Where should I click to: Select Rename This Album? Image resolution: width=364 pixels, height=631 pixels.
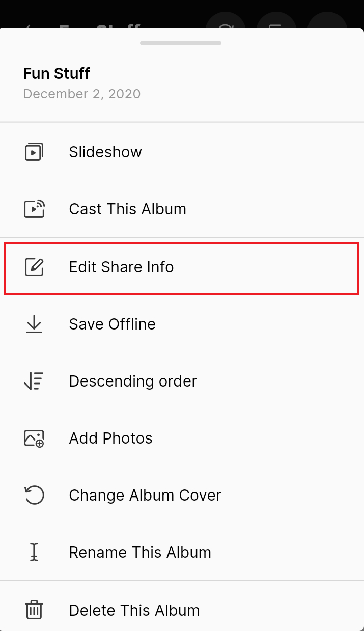point(182,552)
